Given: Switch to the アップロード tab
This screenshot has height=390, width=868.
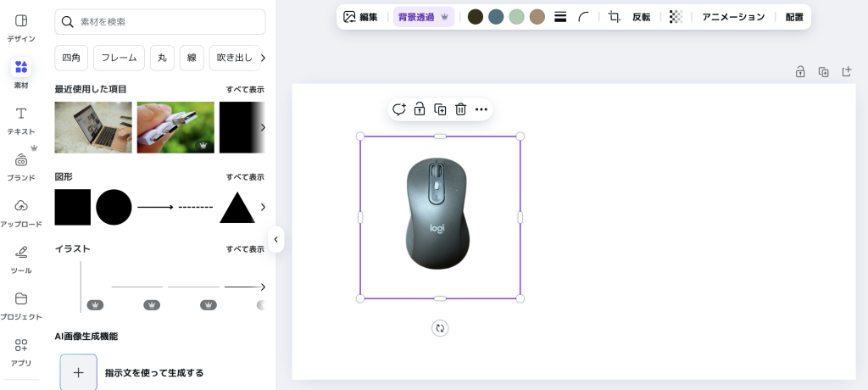Looking at the screenshot, I should point(21,213).
